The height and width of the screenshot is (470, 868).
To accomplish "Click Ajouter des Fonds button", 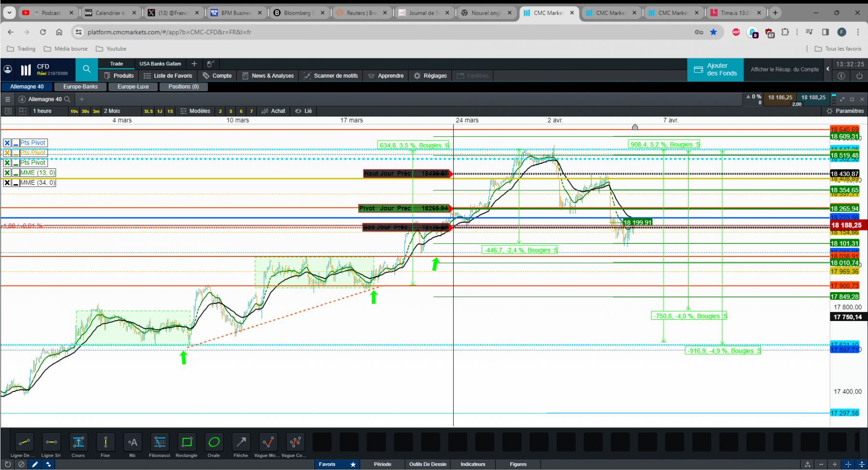I will (x=715, y=69).
